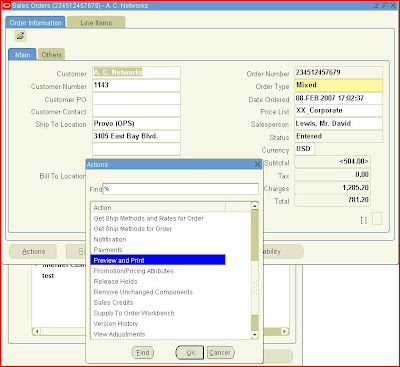Click the Action column header
Screen dimensions: 400x367
(x=158, y=207)
